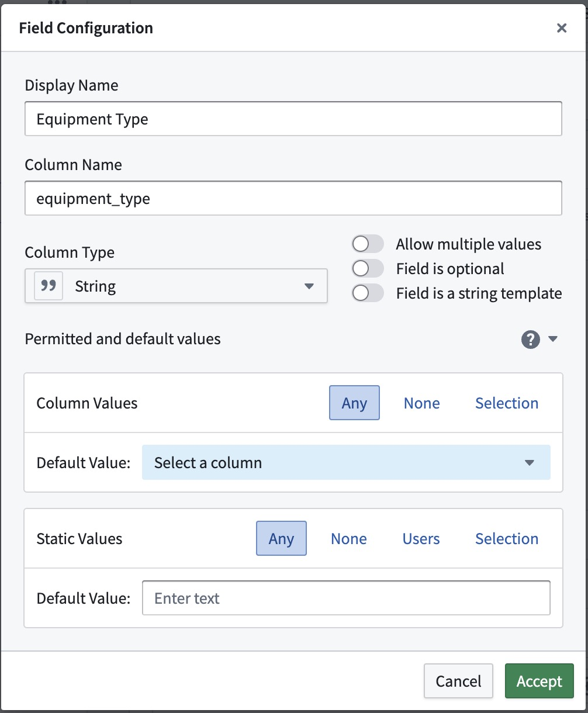Choose Users for Static Values
The width and height of the screenshot is (588, 713).
(x=421, y=538)
